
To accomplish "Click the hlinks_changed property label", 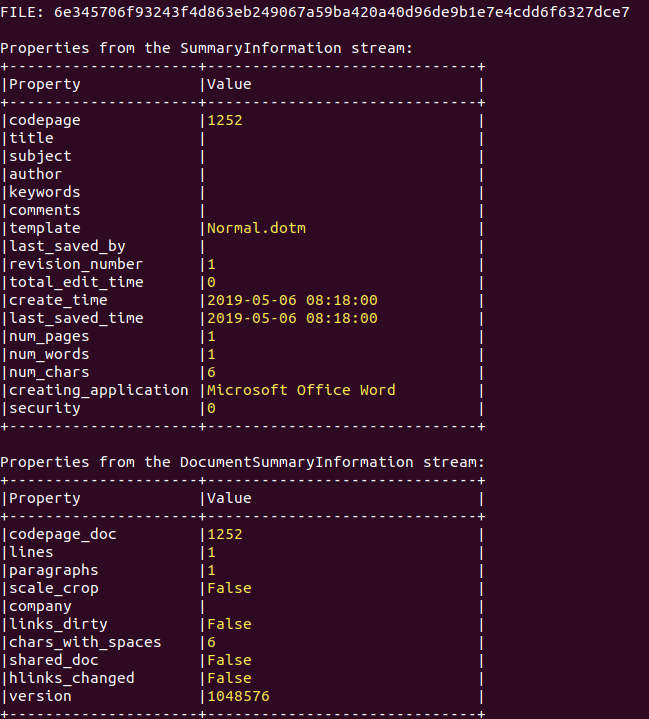I will [71, 678].
